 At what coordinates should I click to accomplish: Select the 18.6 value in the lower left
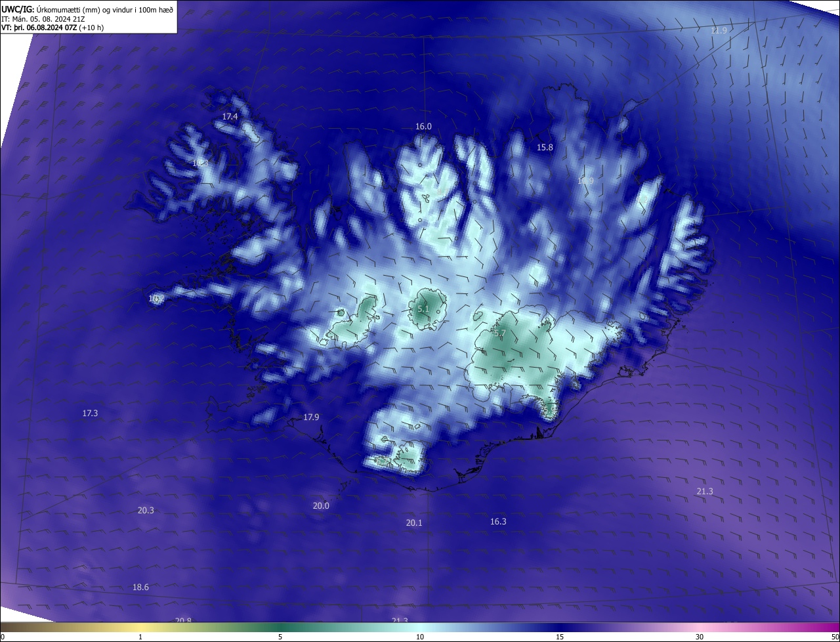(x=140, y=587)
